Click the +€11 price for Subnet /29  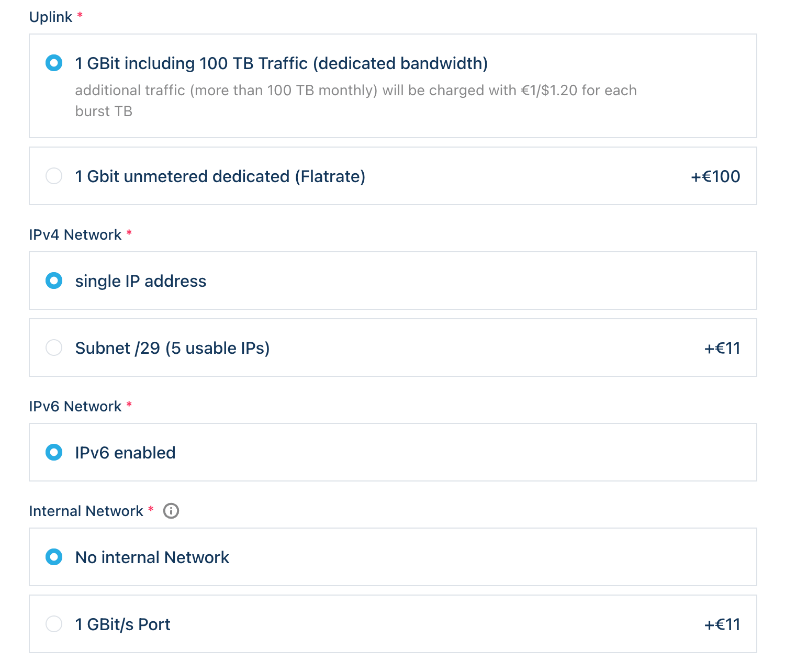(722, 348)
